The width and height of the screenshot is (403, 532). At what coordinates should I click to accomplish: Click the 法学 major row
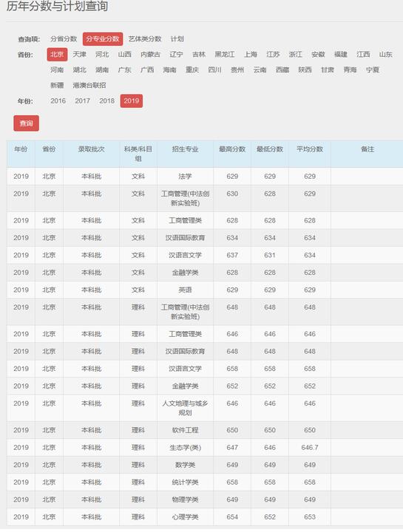[205, 177]
